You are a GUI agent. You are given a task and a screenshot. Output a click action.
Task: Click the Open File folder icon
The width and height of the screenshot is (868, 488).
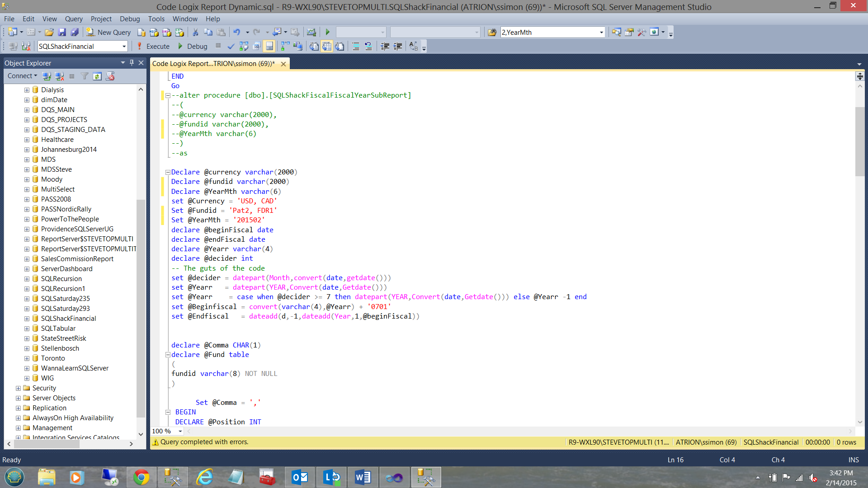(49, 32)
